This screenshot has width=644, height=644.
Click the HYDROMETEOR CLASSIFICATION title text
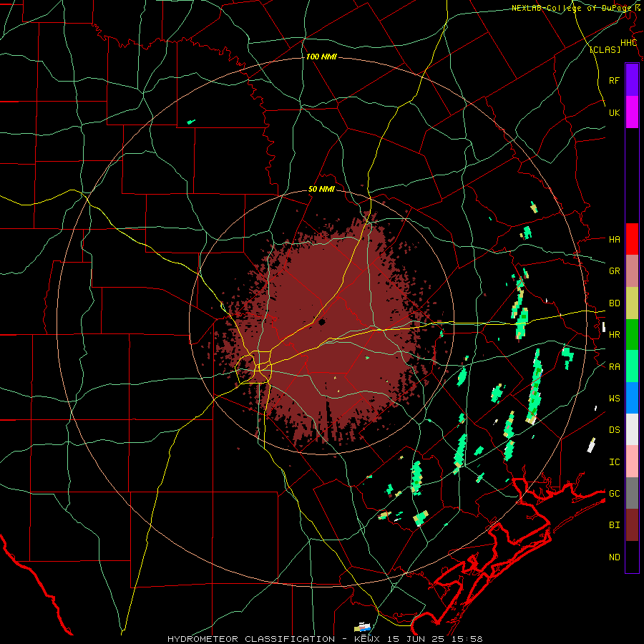point(251,639)
